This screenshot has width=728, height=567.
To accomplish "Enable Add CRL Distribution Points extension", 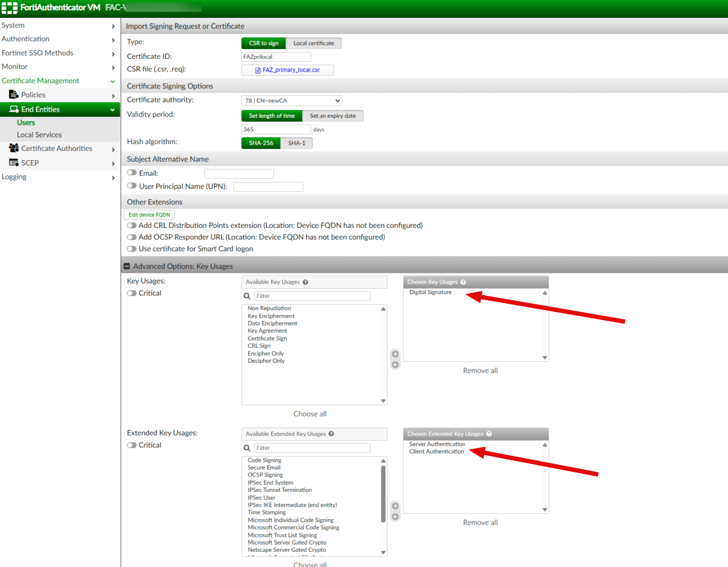I will 131,226.
